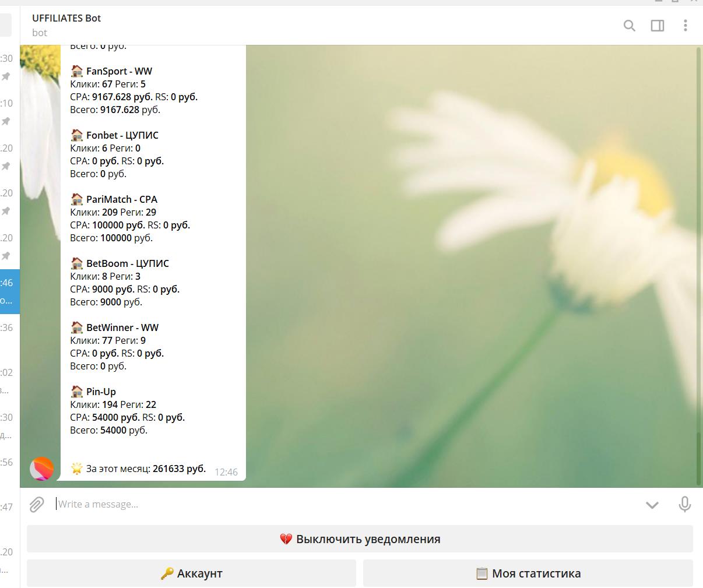
Task: Click the house emoji next to FanSport
Action: [77, 71]
